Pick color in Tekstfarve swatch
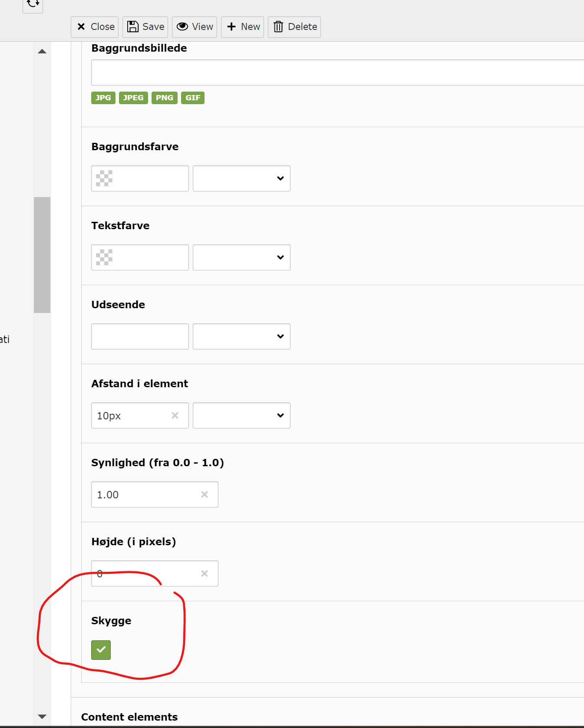The height and width of the screenshot is (728, 584). 104,257
